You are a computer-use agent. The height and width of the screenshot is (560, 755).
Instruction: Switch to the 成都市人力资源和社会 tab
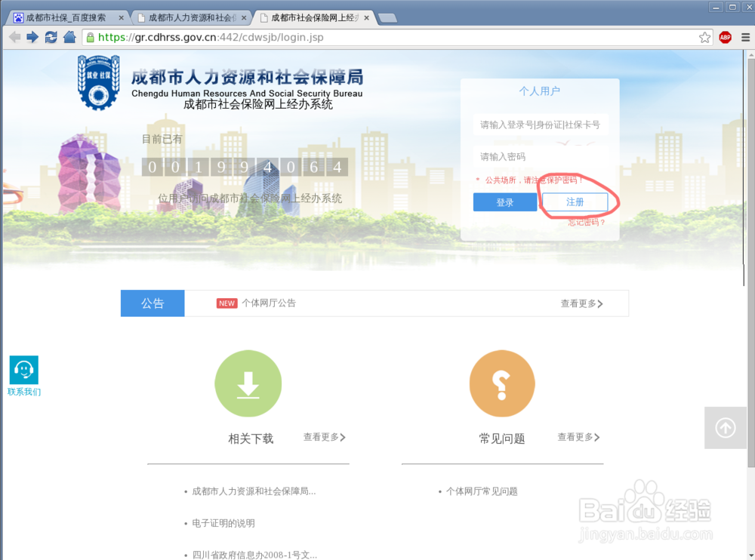[193, 16]
